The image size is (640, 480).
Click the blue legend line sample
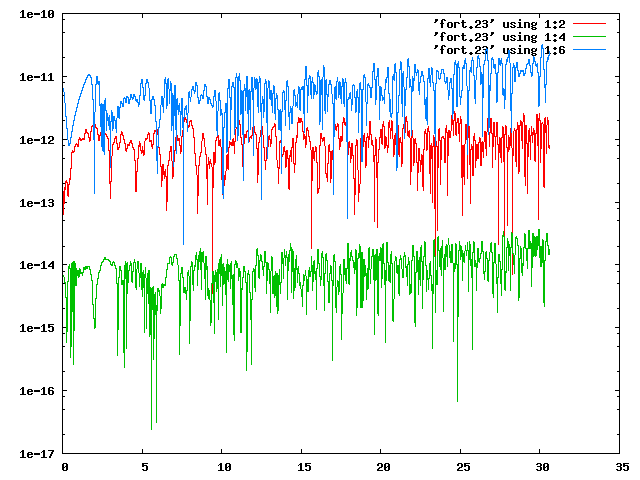[589, 50]
